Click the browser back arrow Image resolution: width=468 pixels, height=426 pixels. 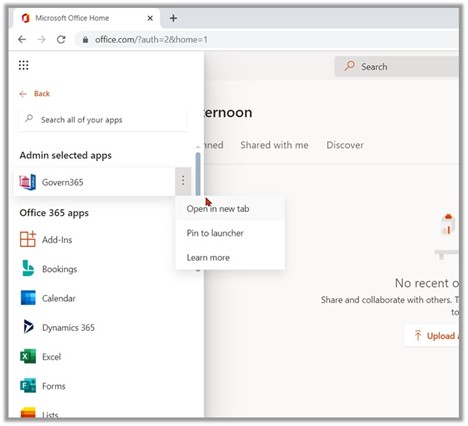22,40
